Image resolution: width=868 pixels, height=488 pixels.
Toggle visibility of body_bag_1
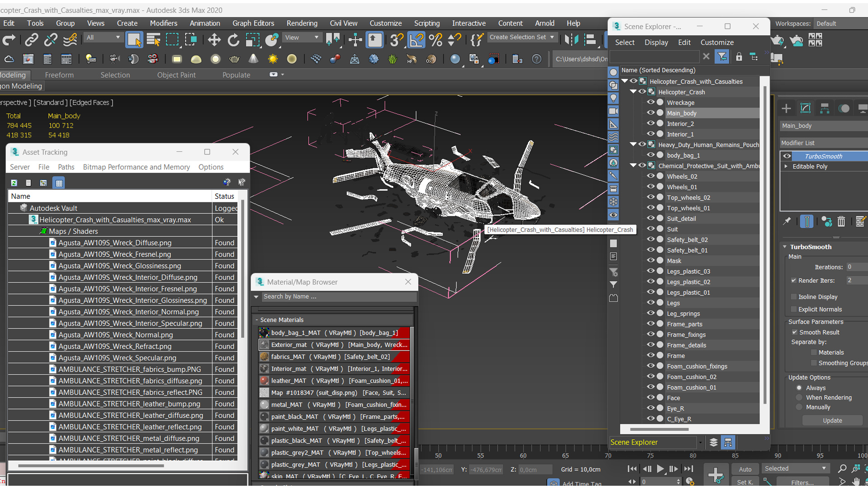(651, 155)
